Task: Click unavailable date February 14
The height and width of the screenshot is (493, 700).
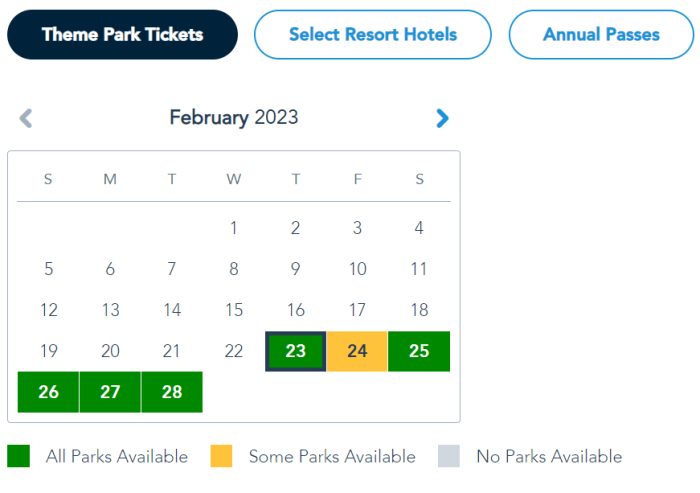Action: click(172, 310)
